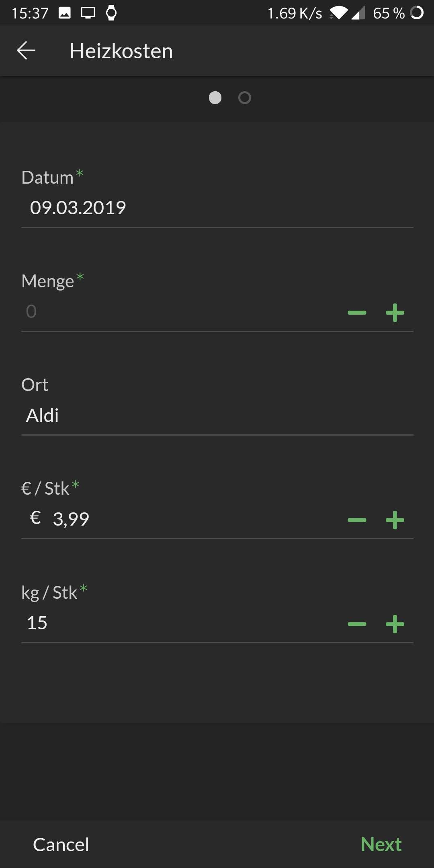The height and width of the screenshot is (868, 434).
Task: Decrease € / Stk price with minus
Action: [357, 520]
